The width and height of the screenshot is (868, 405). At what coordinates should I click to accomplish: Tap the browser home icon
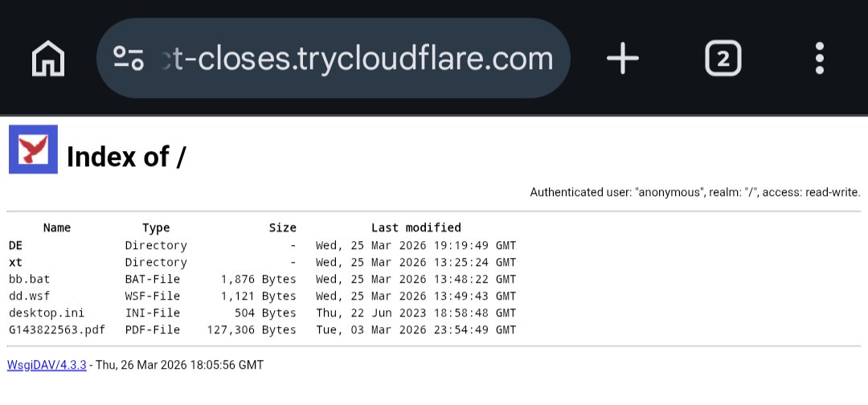coord(48,59)
